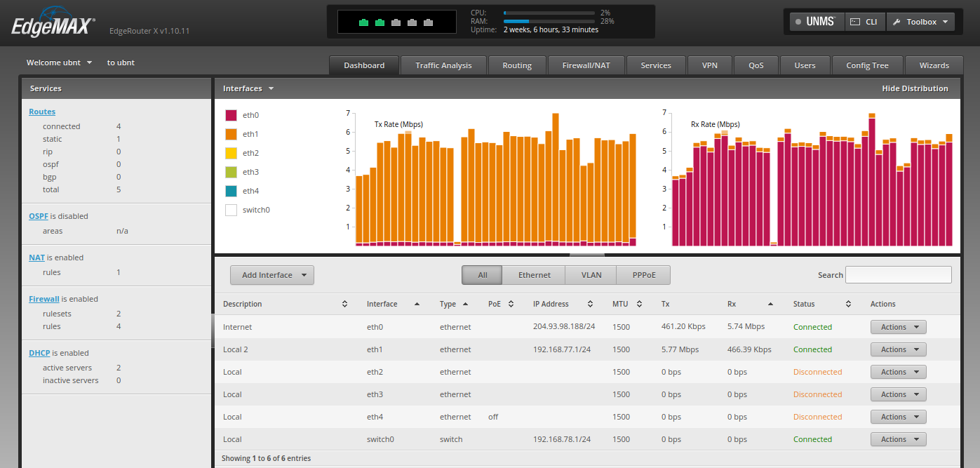980x468 pixels.
Task: Open the QoS tab
Action: point(756,65)
